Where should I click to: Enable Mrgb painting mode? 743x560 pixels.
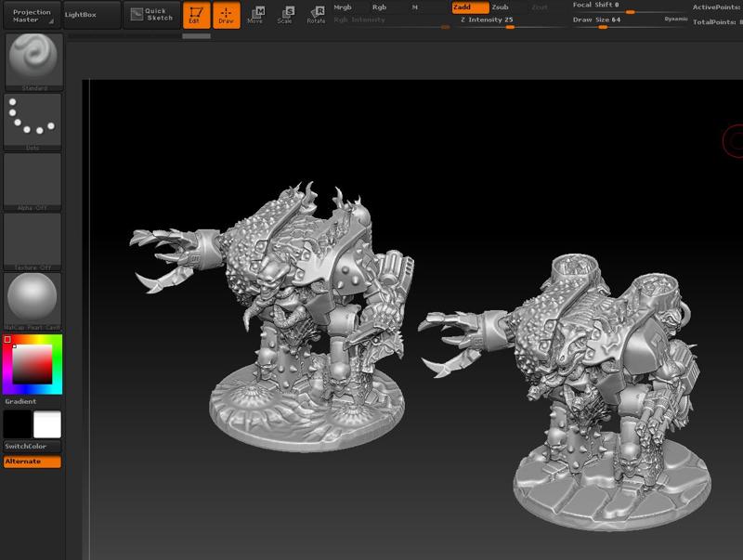click(x=343, y=7)
